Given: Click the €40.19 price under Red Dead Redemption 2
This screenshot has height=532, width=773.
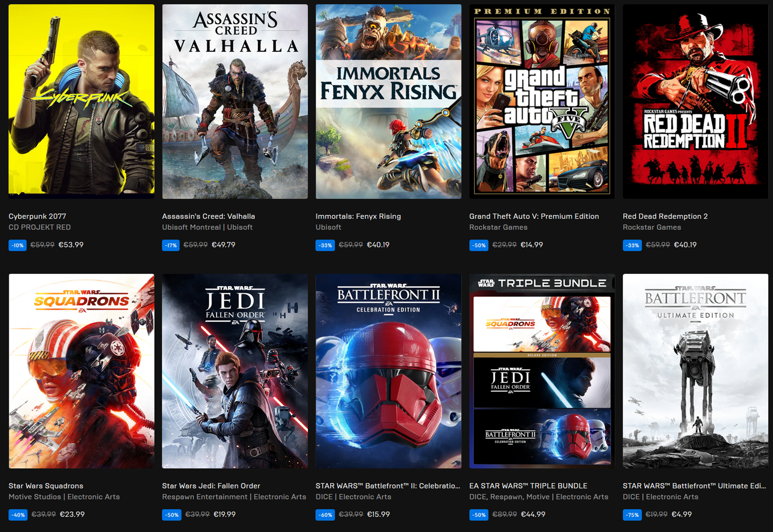Looking at the screenshot, I should tap(685, 245).
